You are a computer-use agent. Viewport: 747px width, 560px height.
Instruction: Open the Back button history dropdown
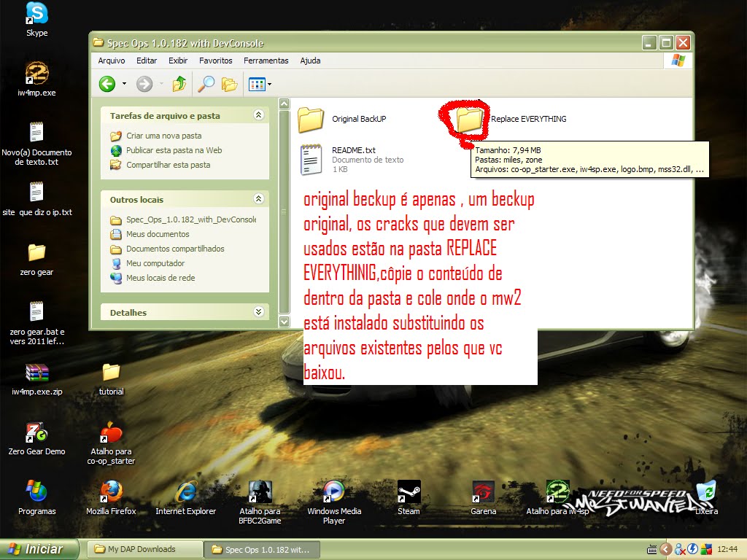point(124,85)
